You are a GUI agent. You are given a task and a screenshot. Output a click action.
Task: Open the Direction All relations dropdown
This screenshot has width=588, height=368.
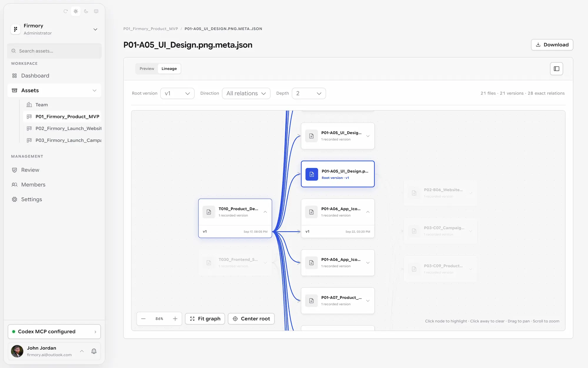(x=246, y=93)
